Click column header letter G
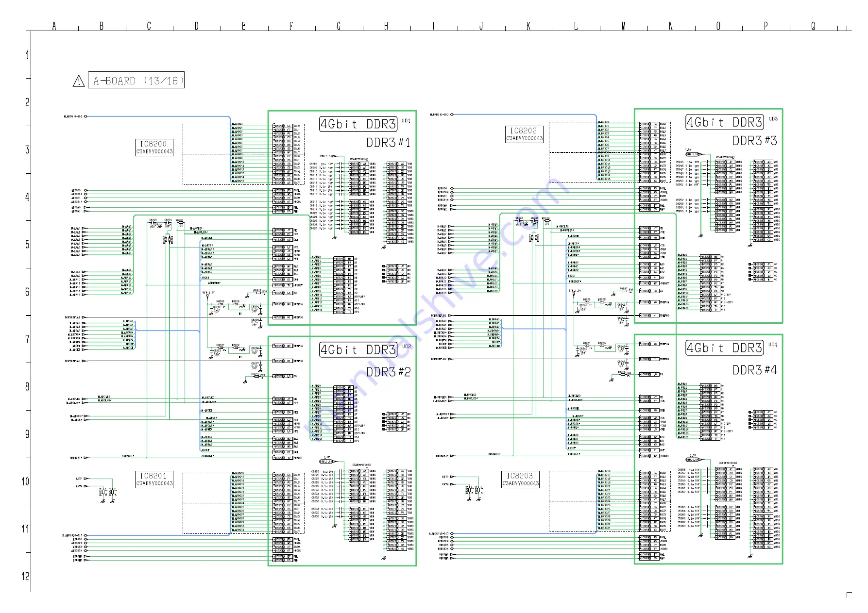 coord(339,26)
